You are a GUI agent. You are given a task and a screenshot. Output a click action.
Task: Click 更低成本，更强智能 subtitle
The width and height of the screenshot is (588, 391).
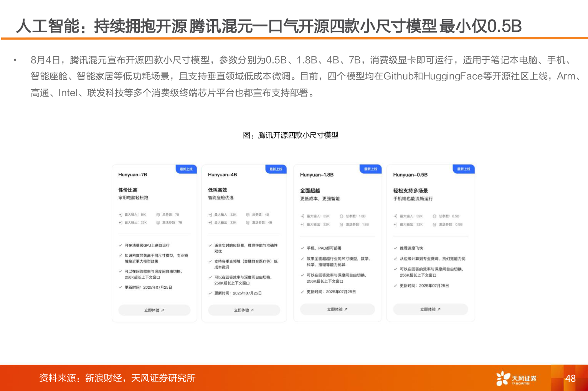point(320,199)
